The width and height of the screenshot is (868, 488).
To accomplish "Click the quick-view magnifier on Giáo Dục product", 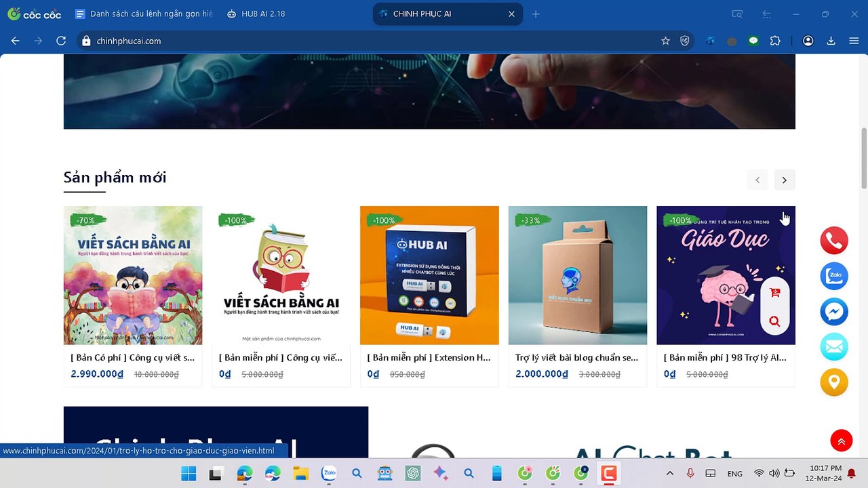I will point(775,321).
